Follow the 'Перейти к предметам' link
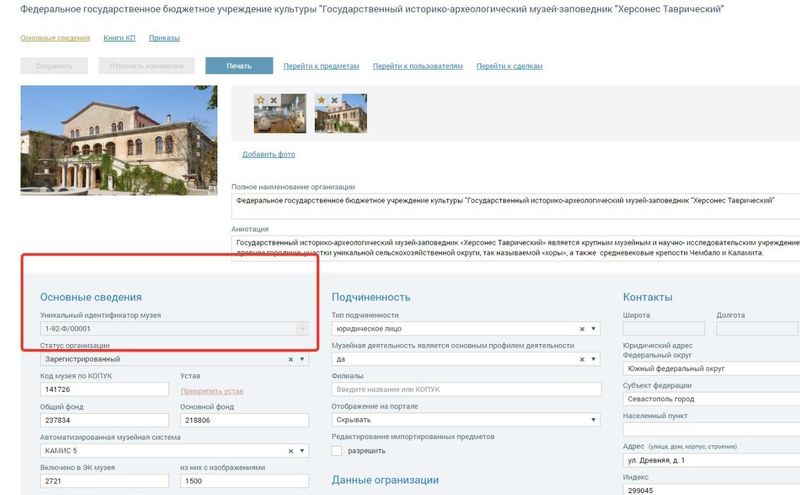This screenshot has width=800, height=495. click(x=321, y=66)
